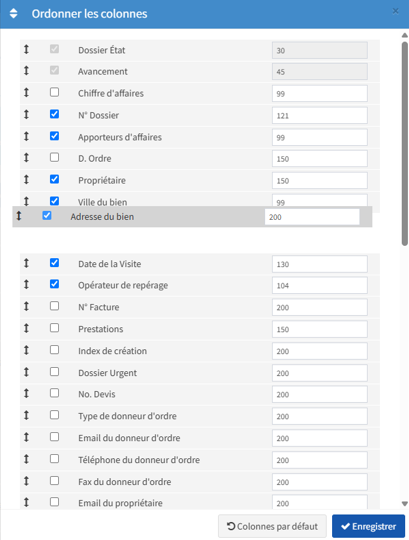Click the reorder handle for Date de la Visite
Image resolution: width=409 pixels, height=540 pixels.
tap(26, 263)
